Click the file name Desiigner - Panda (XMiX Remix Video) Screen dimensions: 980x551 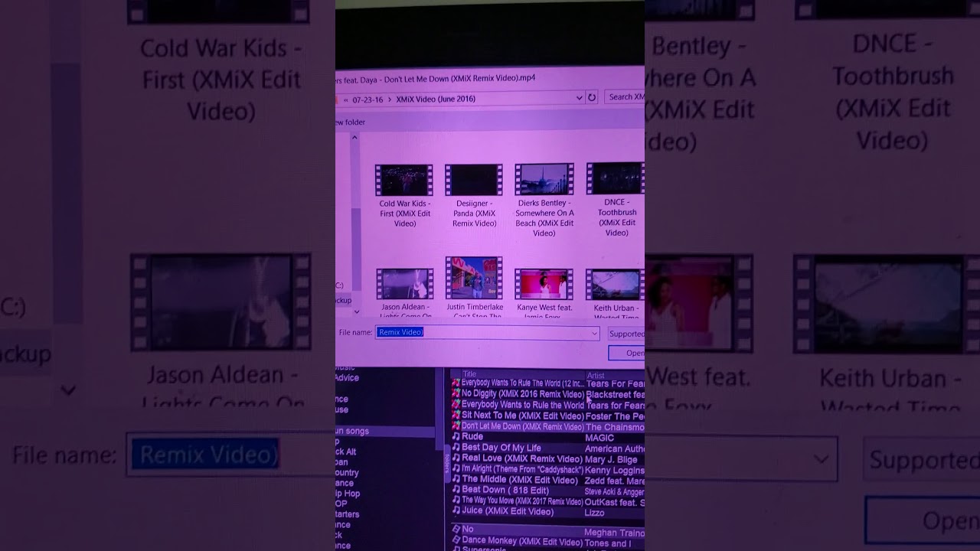pyautogui.click(x=474, y=214)
